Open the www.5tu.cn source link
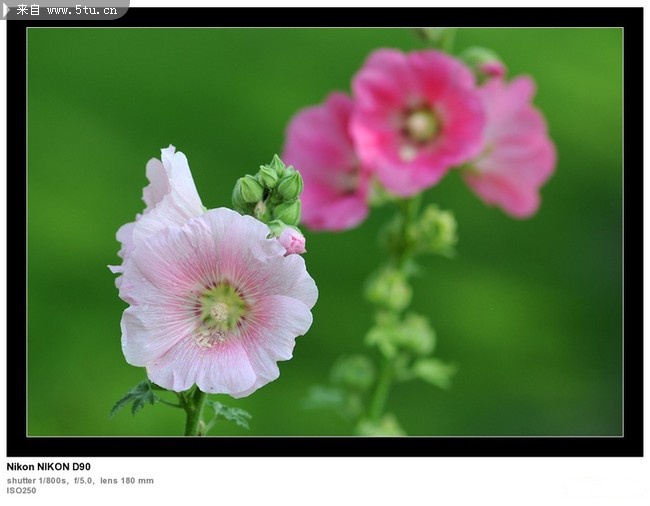 pos(82,10)
